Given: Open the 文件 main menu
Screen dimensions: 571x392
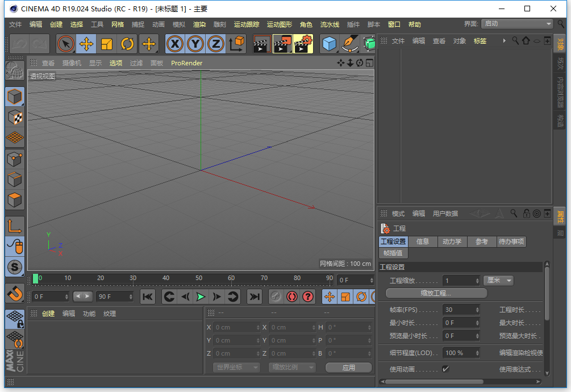Looking at the screenshot, I should click(15, 24).
